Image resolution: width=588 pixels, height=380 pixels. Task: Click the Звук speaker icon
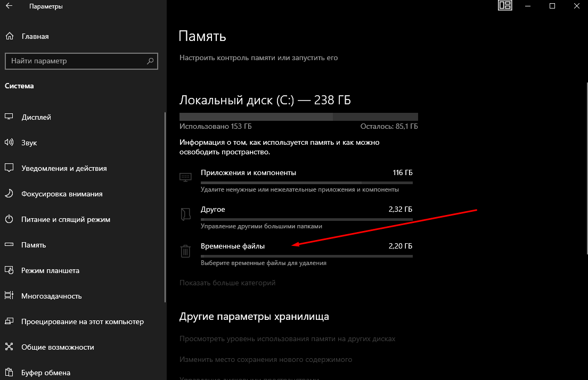point(9,143)
